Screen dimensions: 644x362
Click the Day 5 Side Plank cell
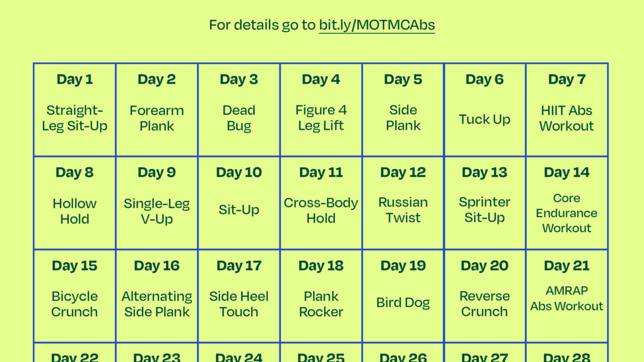(403, 110)
